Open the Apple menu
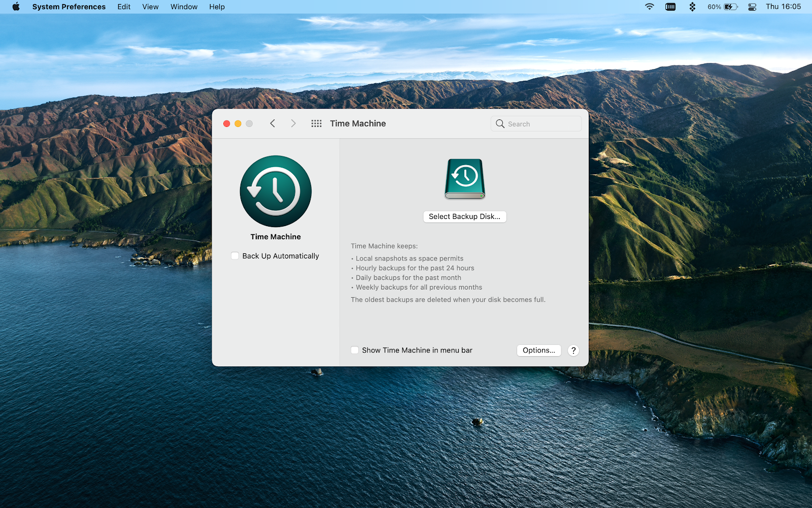The image size is (812, 508). [16, 7]
